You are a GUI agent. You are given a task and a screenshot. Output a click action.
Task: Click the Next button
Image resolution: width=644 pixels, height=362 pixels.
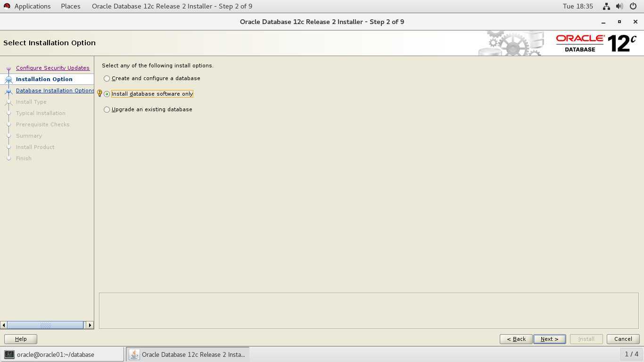pos(549,339)
